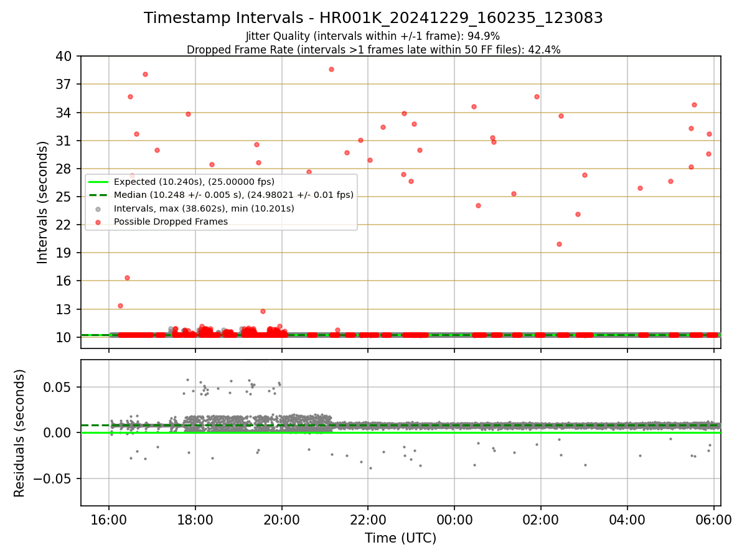Click the 'Intervals (seconds)' y-axis label

pyautogui.click(x=42, y=202)
